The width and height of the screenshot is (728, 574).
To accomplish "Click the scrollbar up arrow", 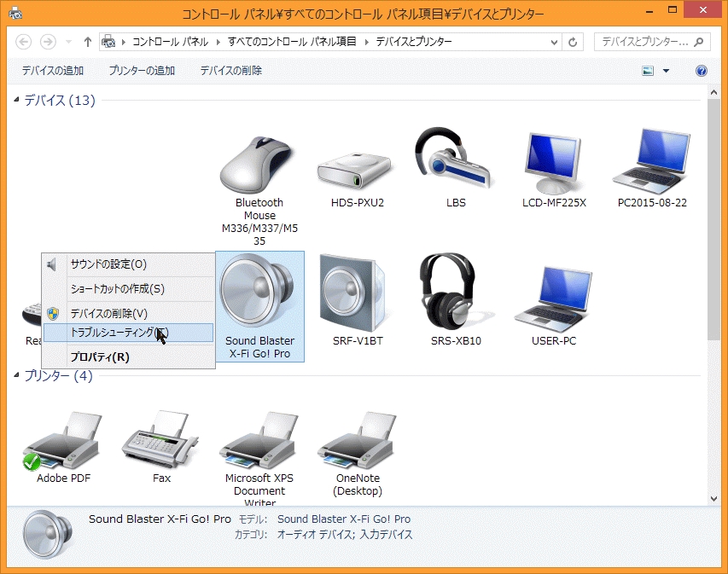I will 713,92.
